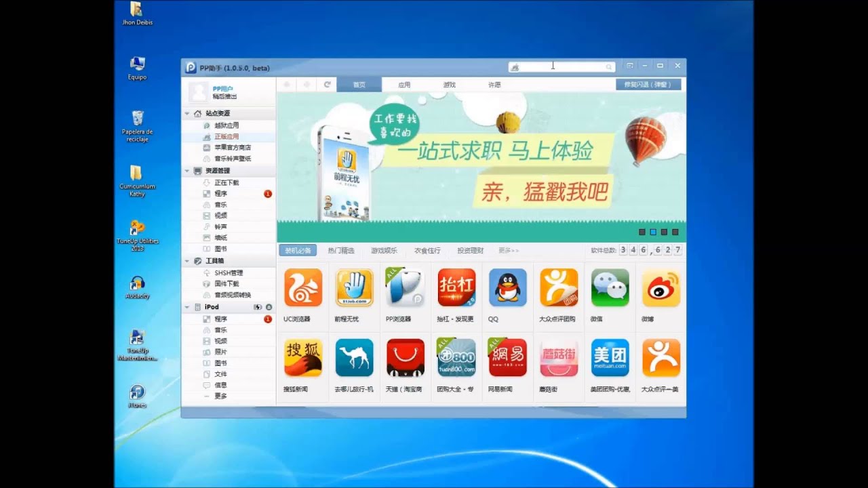Open the 搜狐新闻 app icon
The width and height of the screenshot is (868, 488).
coord(302,358)
